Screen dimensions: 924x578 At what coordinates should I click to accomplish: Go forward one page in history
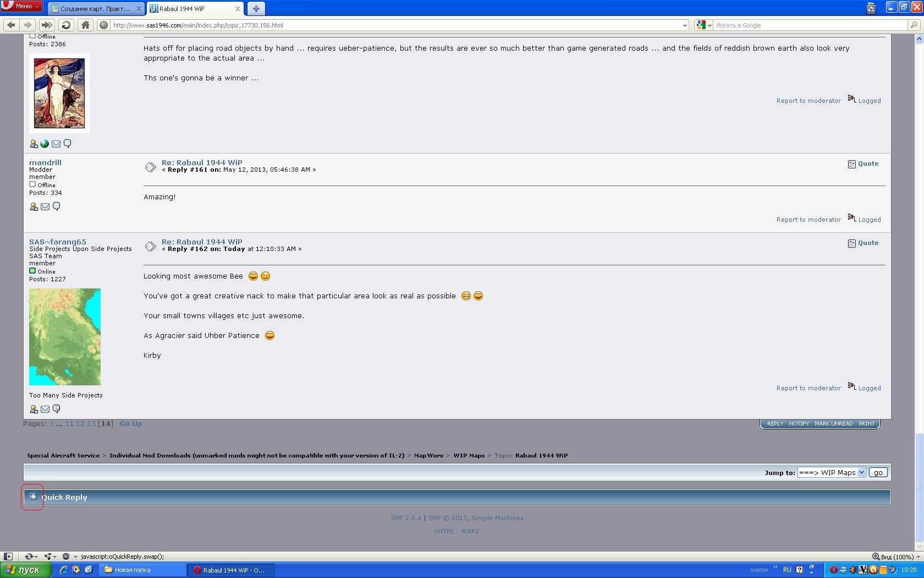tap(28, 25)
